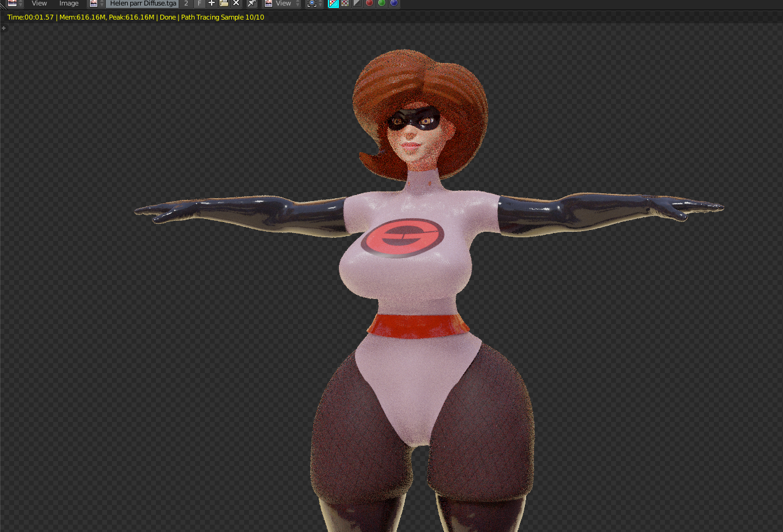Create a new image with plus icon
This screenshot has width=783, height=532.
pyautogui.click(x=212, y=3)
